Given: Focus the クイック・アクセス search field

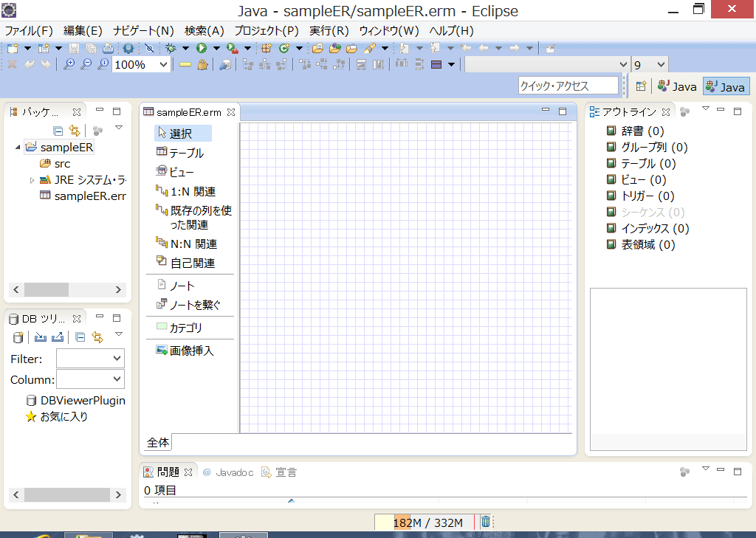Looking at the screenshot, I should click(x=568, y=86).
